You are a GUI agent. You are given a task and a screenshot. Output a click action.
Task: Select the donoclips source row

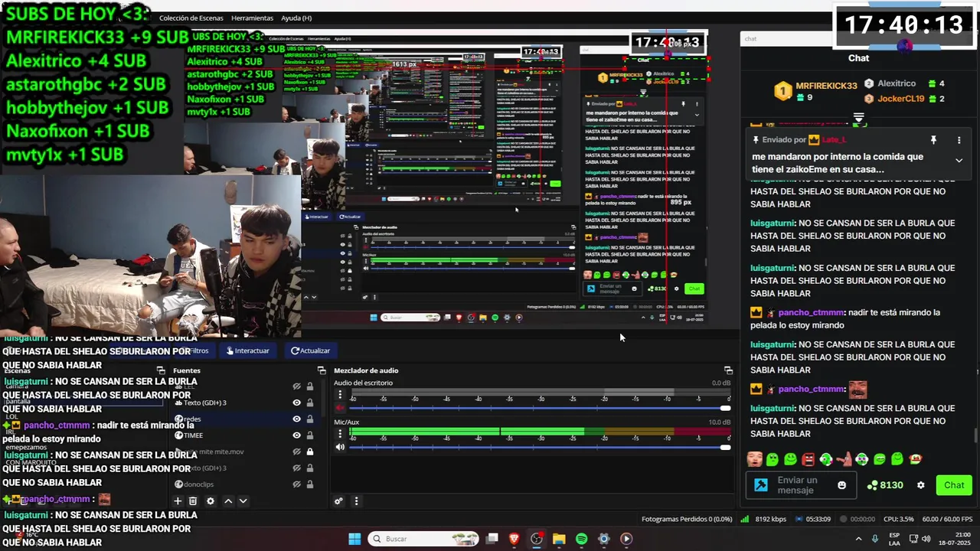(x=245, y=484)
